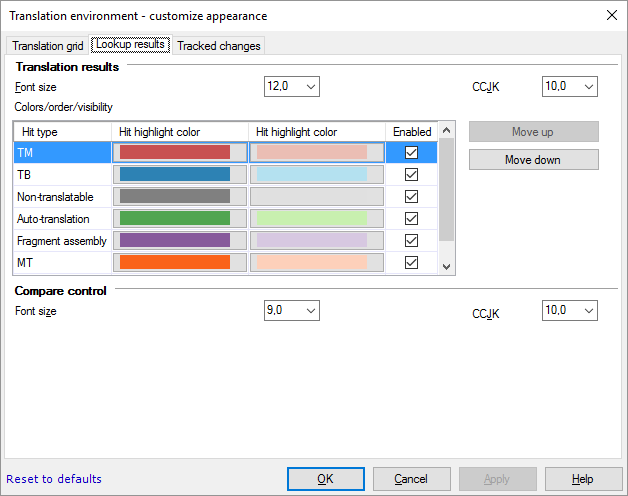Click the second Hit highlight color header
Screen dimensions: 628x496
pyautogui.click(x=317, y=132)
